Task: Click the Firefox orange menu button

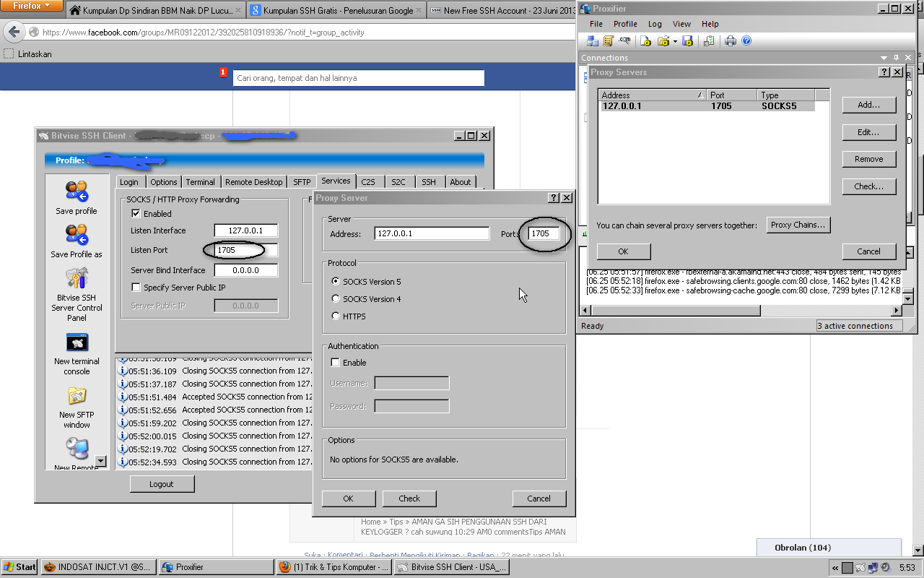Action: coord(32,6)
